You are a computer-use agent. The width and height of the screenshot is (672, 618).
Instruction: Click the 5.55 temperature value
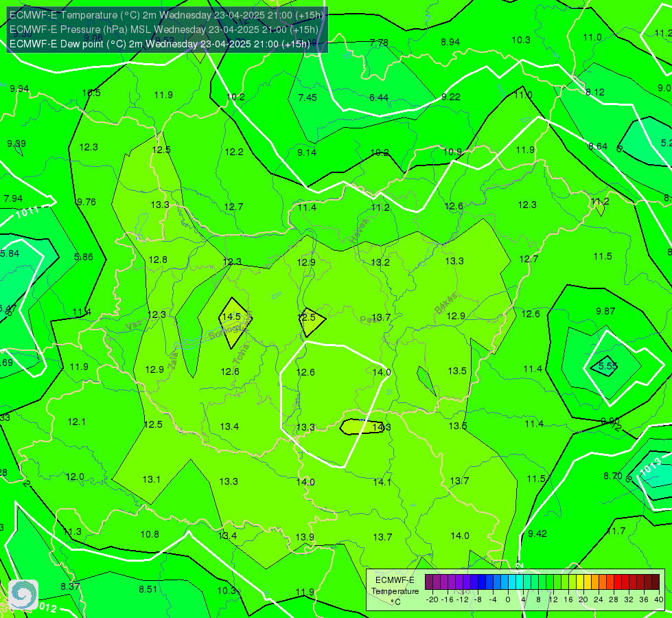(x=607, y=366)
